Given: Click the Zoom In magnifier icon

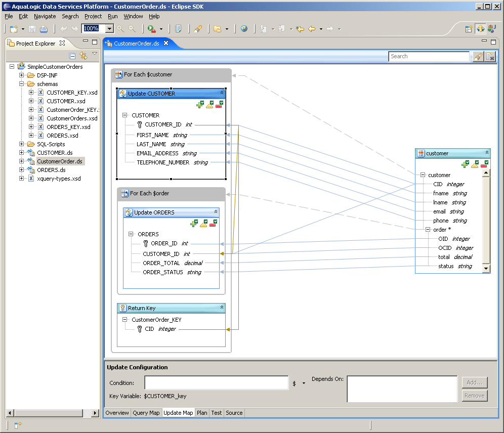Looking at the screenshot, I should pos(120,29).
